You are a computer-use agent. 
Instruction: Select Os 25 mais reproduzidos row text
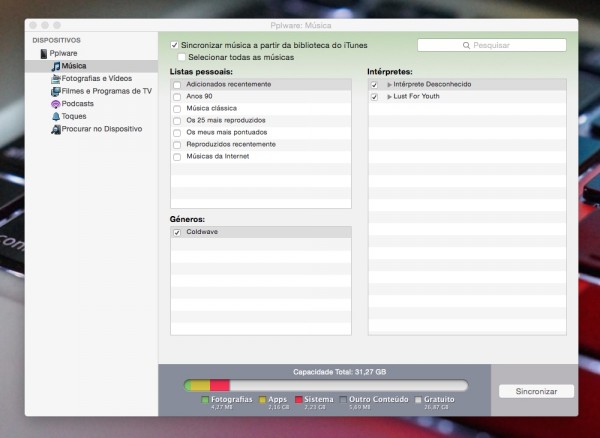(x=226, y=120)
